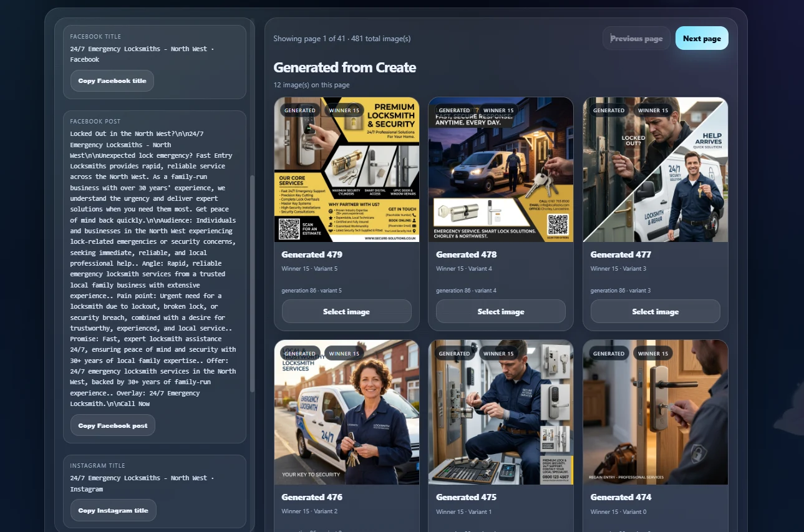804x532 pixels.
Task: Click the left panel vertical scrollbar
Action: point(252,284)
